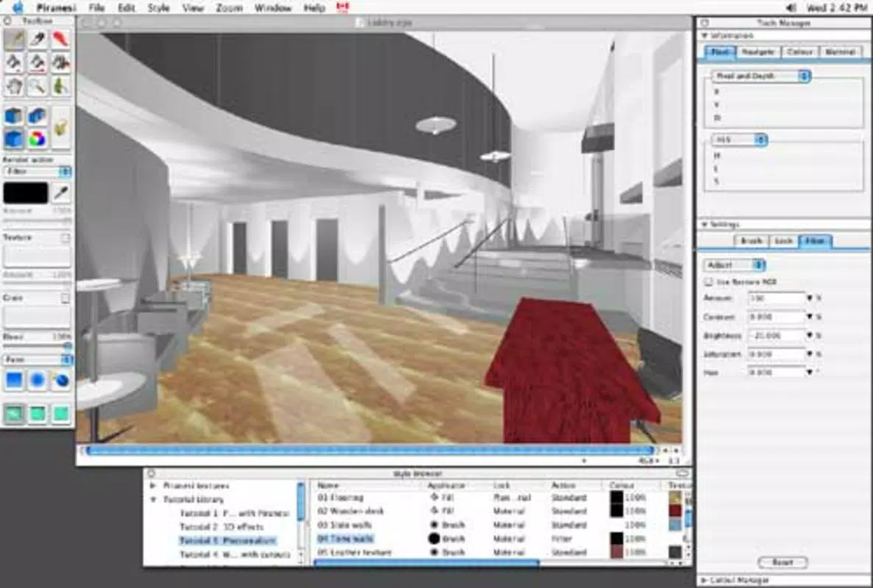
Task: Enable the Texture checkbox in Toolbox
Action: tap(65, 237)
